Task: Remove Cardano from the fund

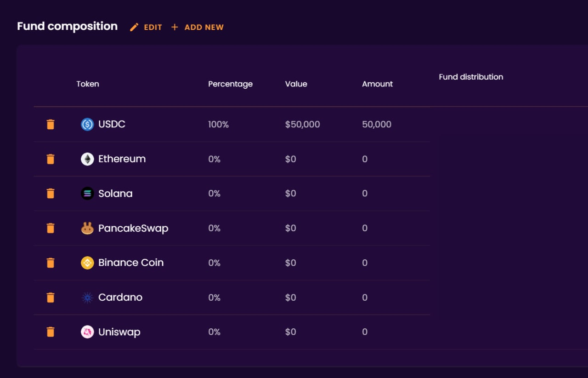Action: click(51, 298)
